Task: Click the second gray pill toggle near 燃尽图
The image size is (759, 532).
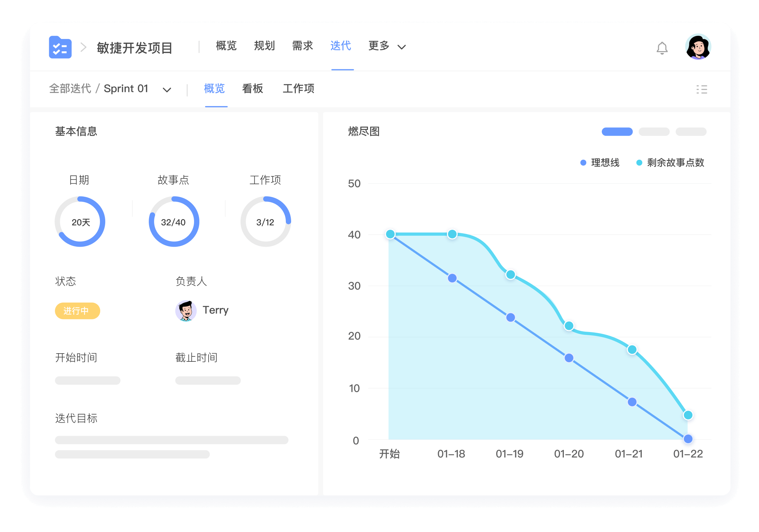Action: pyautogui.click(x=654, y=131)
